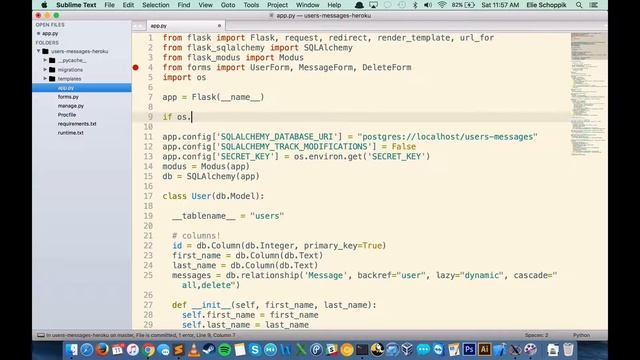Click 'class User(db.Model):' on line 17
640x360 pixels.
pyautogui.click(x=213, y=196)
